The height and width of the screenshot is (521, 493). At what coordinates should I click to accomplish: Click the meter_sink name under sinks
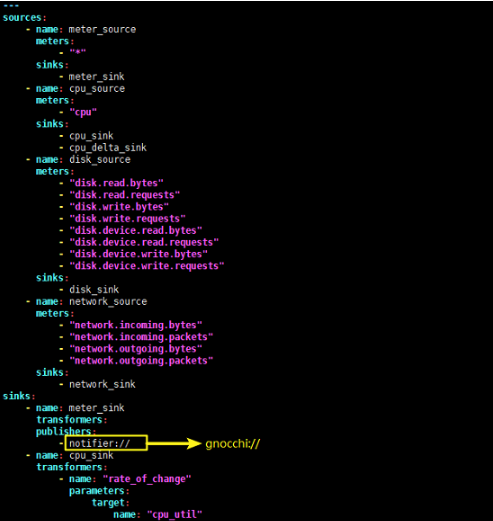96,408
